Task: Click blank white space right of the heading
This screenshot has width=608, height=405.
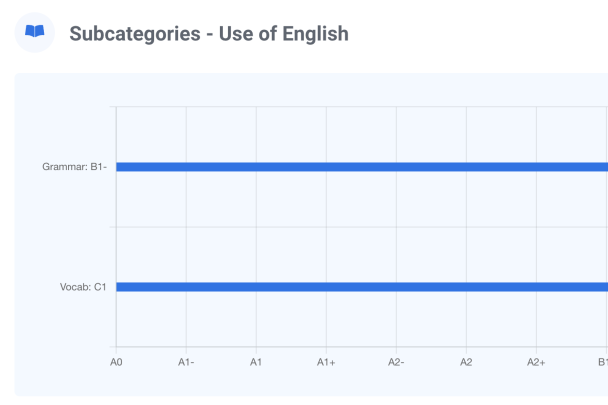Action: point(480,35)
